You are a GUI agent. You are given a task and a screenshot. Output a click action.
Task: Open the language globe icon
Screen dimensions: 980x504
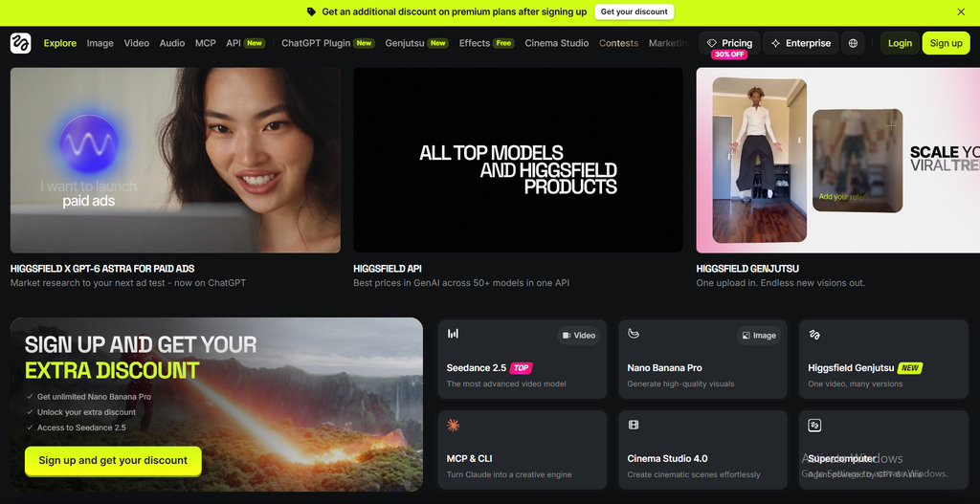pyautogui.click(x=853, y=43)
